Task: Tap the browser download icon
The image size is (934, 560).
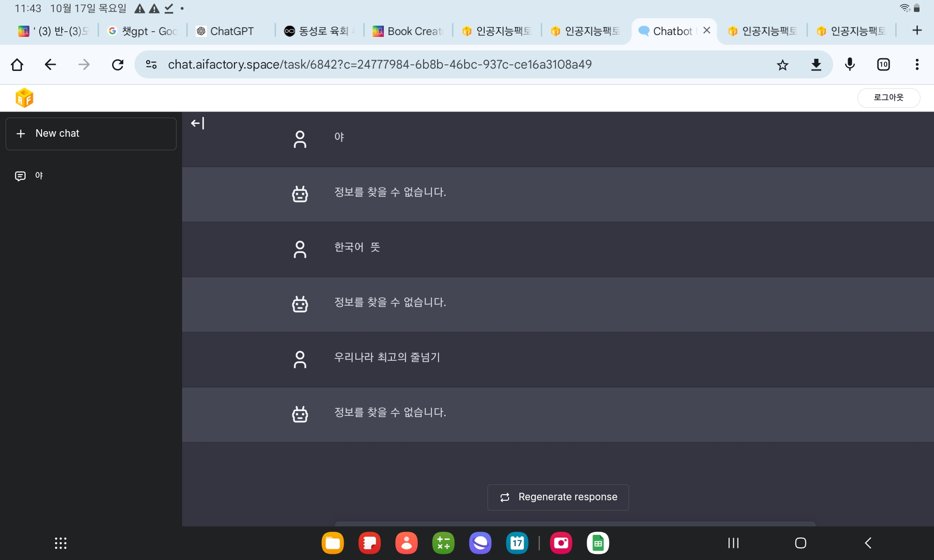Action: [x=816, y=65]
